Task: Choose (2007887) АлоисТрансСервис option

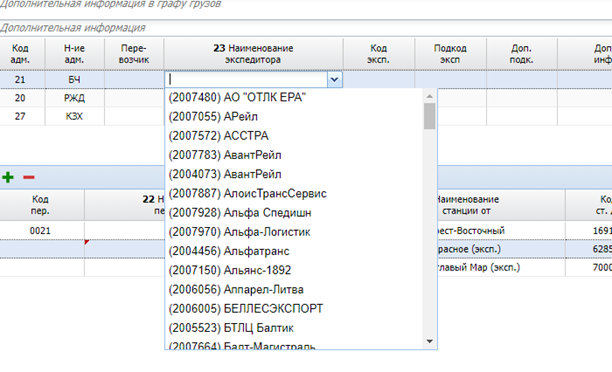Action: [294, 193]
